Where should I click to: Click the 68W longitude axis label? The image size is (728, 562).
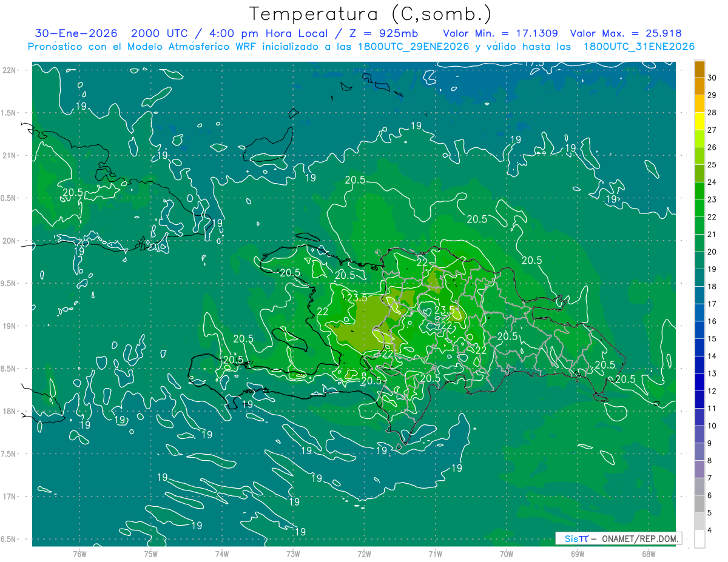click(x=648, y=554)
